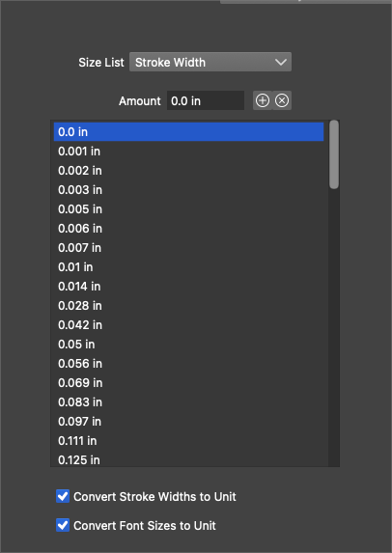Click into the Amount input field

click(206, 101)
